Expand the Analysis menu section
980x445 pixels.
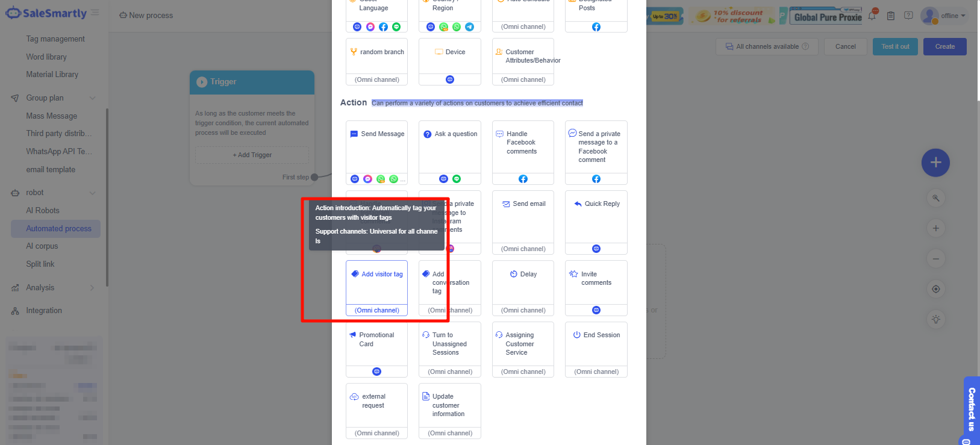coord(92,288)
